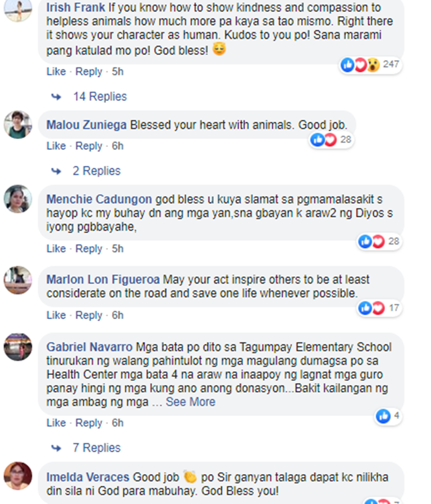Click the 6h timestamp on Gabriel Navarro's comment

[117, 423]
